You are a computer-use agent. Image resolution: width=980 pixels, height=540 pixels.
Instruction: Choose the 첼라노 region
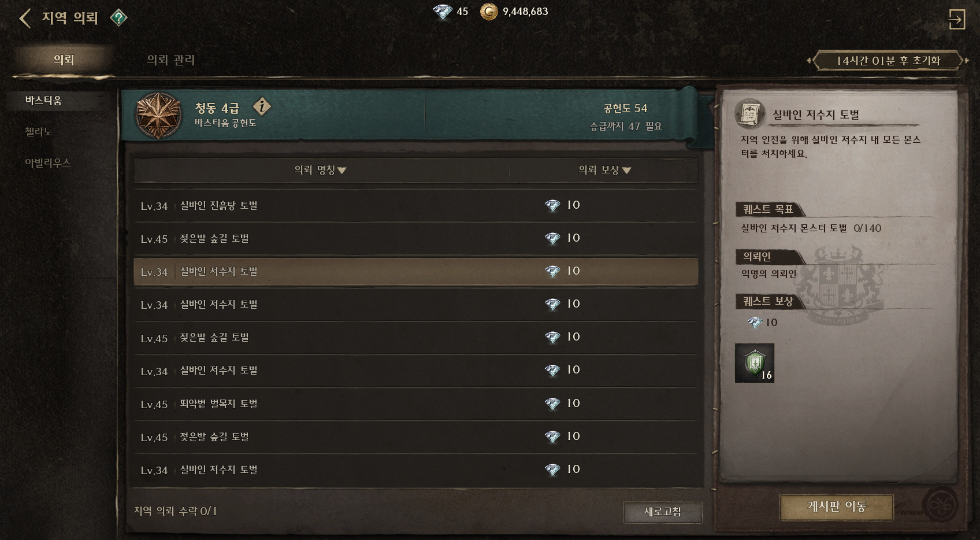click(39, 132)
